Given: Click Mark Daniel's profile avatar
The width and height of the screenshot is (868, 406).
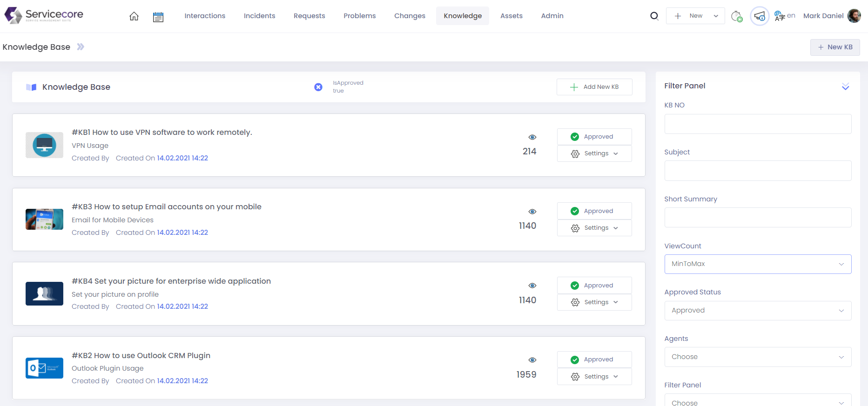Looking at the screenshot, I should (x=854, y=16).
